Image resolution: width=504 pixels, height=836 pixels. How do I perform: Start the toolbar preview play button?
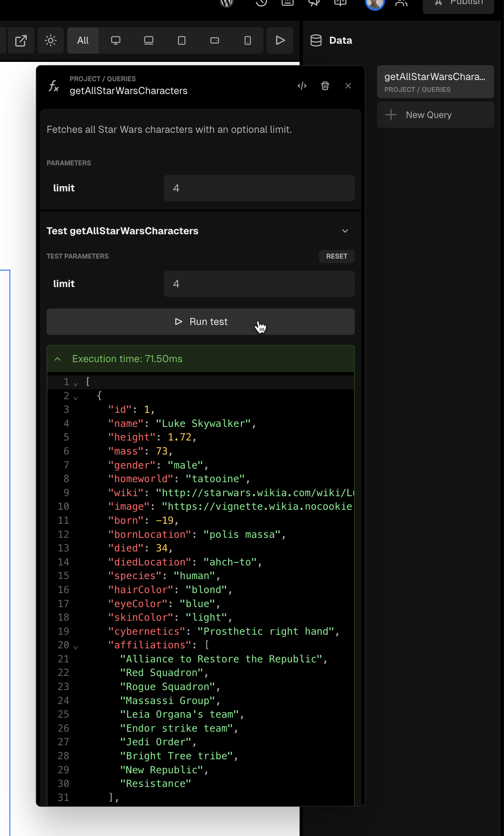(280, 40)
